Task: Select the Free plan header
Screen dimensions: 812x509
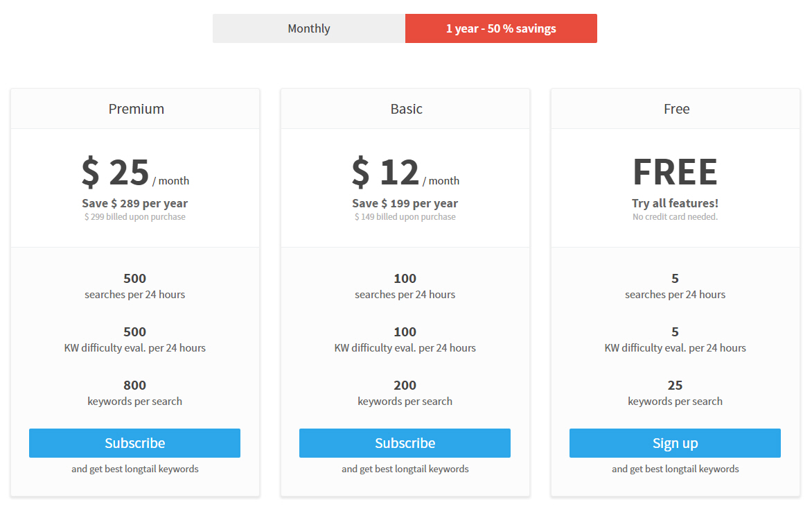Action: point(676,109)
